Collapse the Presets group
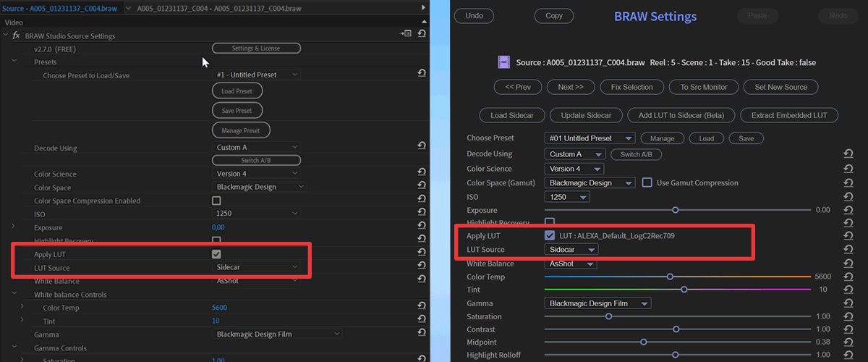868x362 pixels. (14, 62)
